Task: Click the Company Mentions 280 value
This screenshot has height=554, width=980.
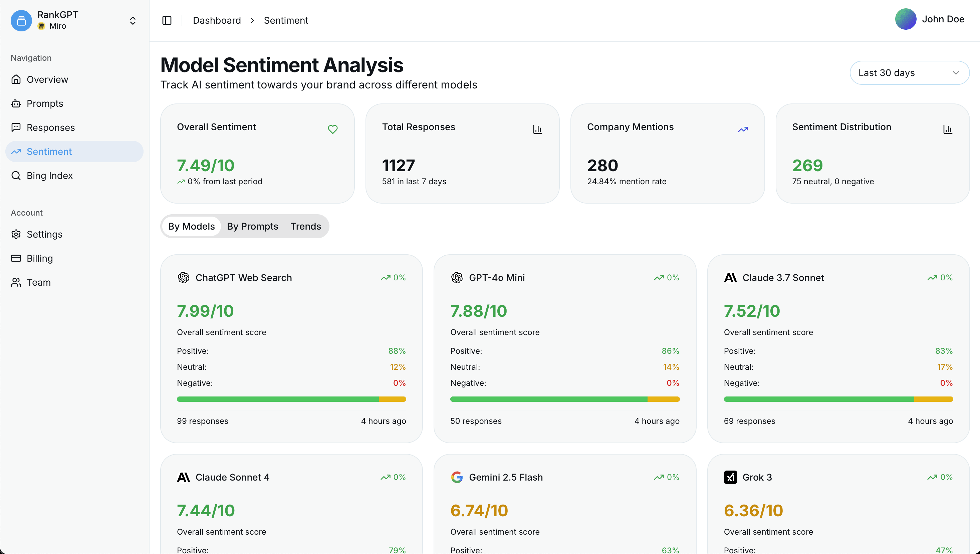Action: (602, 166)
